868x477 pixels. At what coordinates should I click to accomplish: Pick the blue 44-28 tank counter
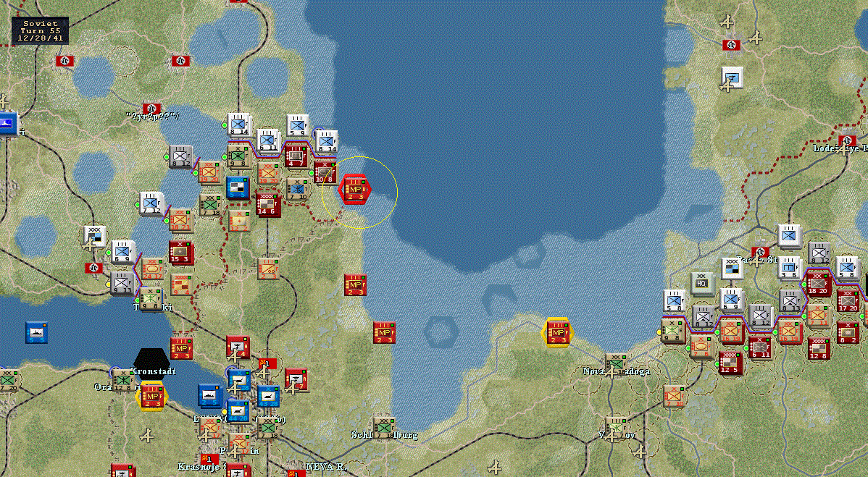point(238,410)
